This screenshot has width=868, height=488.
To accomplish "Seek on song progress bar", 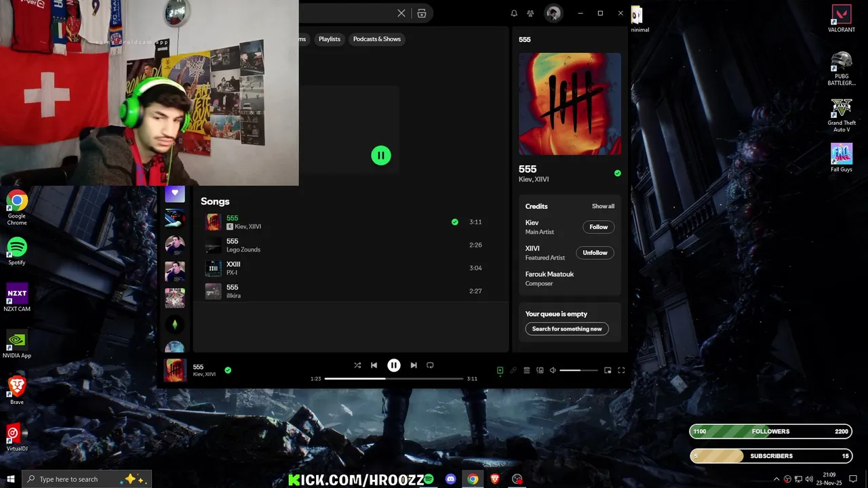I will pos(394,378).
